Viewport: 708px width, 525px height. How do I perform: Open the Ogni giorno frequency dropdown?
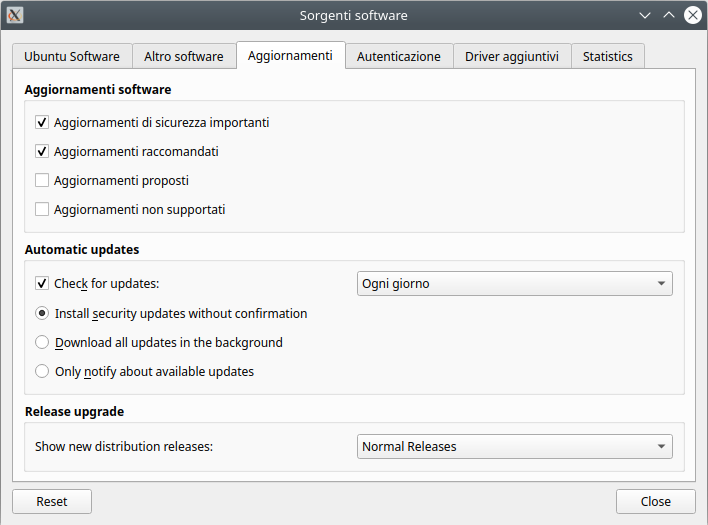point(514,284)
